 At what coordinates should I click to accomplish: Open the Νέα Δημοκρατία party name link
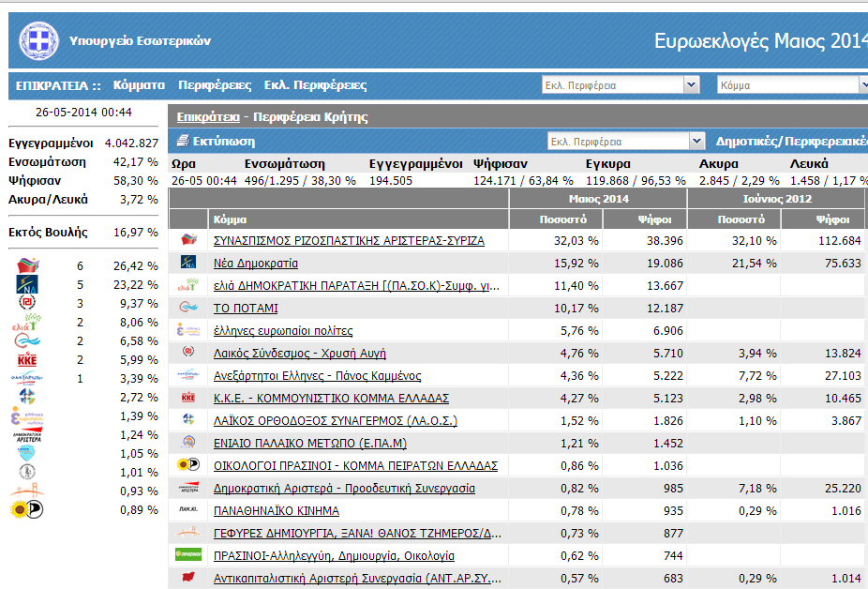coord(255,264)
